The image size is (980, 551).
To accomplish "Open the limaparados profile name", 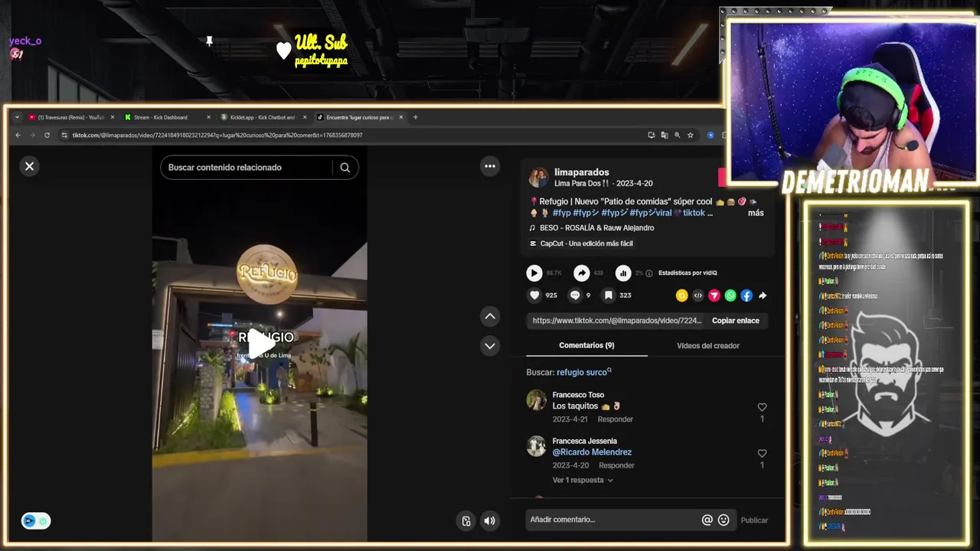I will [582, 172].
